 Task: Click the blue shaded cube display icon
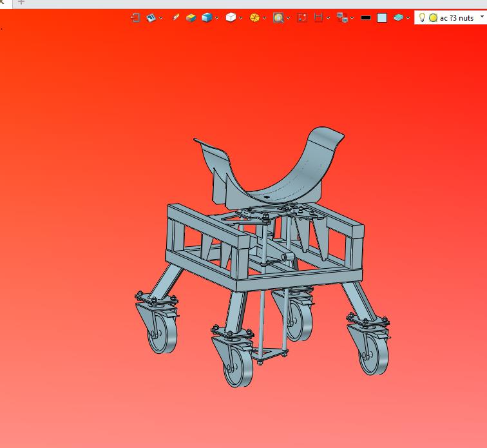click(207, 17)
